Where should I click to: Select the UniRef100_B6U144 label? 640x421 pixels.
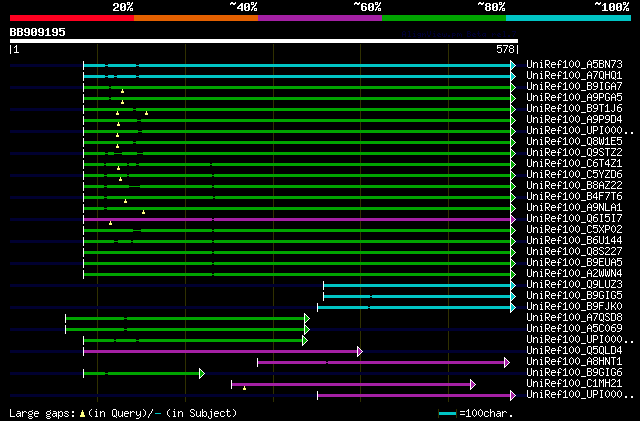click(574, 241)
